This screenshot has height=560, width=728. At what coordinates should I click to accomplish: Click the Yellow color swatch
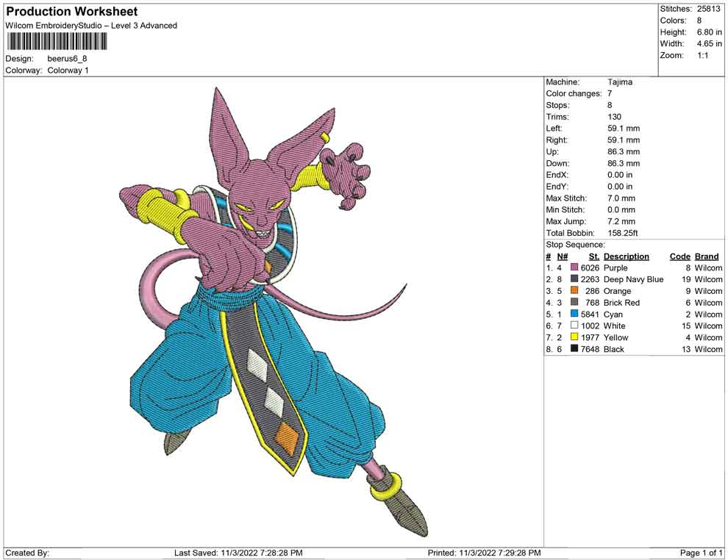(x=574, y=337)
